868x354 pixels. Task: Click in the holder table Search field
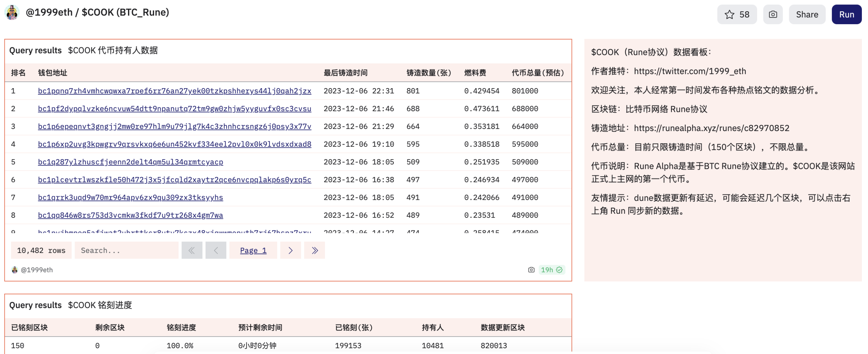126,251
